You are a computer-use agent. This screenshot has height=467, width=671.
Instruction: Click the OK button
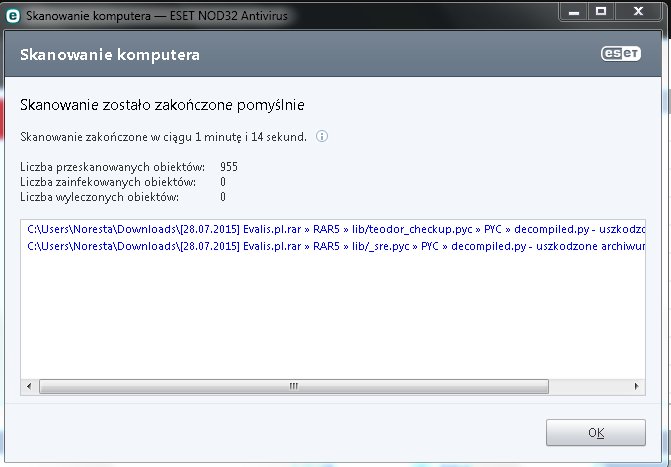point(595,432)
